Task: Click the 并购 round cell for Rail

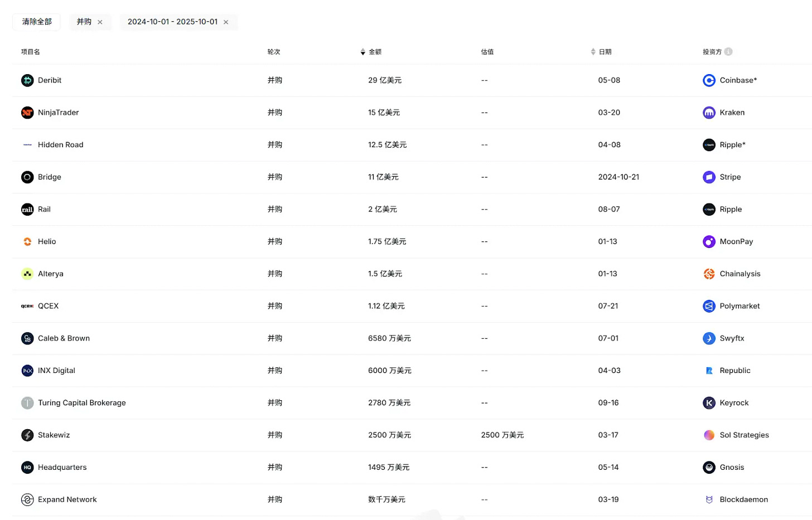Action: point(275,210)
